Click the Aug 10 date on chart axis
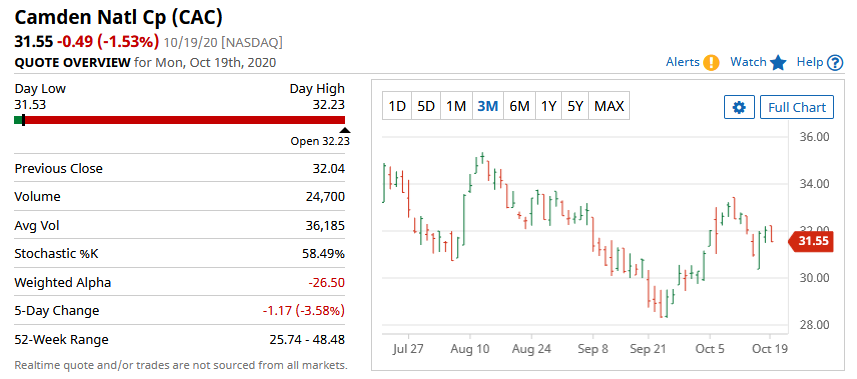 469,349
